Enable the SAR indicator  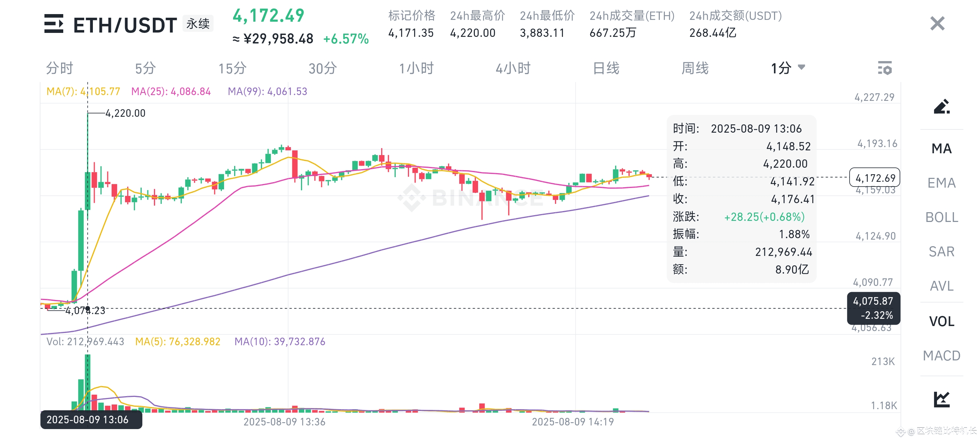pyautogui.click(x=941, y=252)
